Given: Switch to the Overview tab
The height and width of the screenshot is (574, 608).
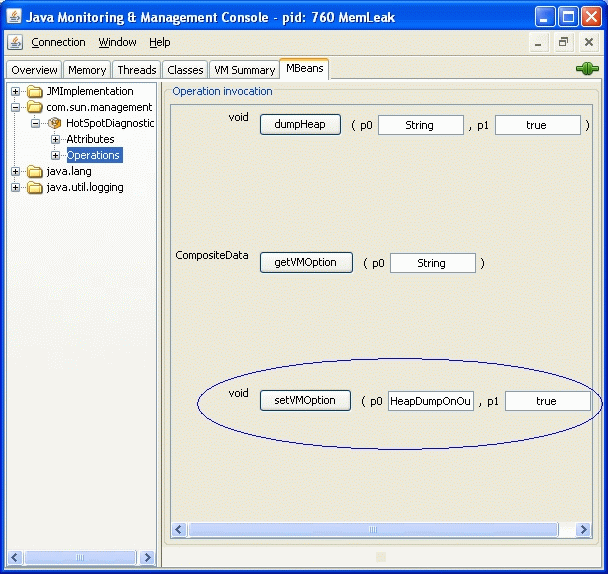Looking at the screenshot, I should [x=34, y=70].
